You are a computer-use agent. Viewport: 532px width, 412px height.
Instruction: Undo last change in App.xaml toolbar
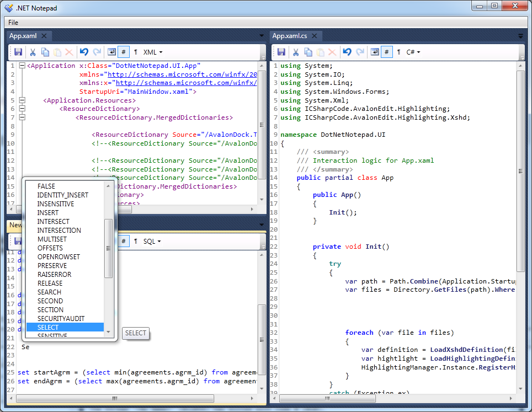coord(84,52)
